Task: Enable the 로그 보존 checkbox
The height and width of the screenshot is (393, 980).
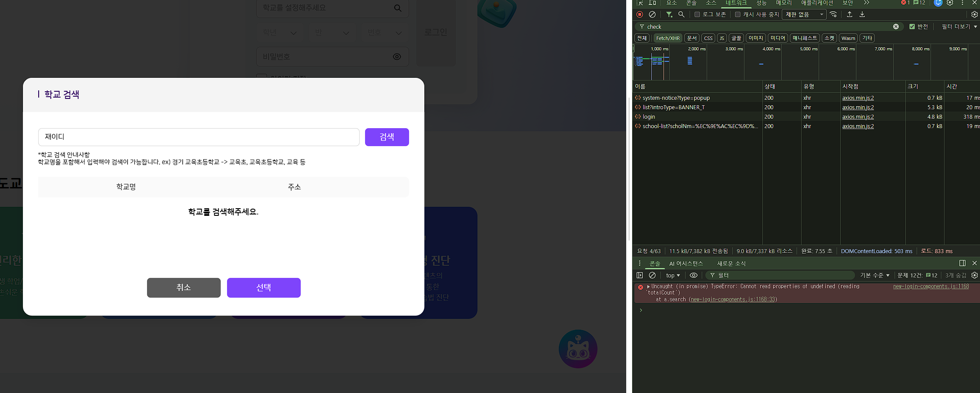Action: [x=697, y=14]
